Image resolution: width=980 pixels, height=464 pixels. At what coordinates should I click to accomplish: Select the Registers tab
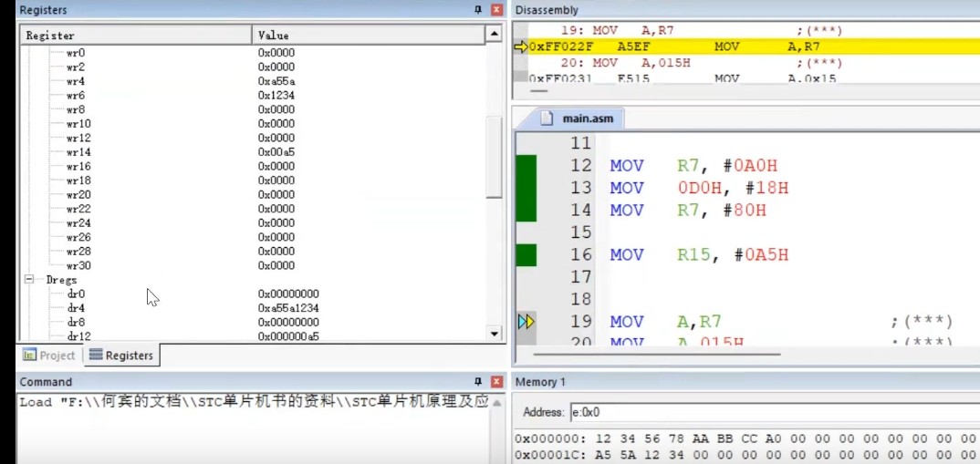pyautogui.click(x=121, y=356)
